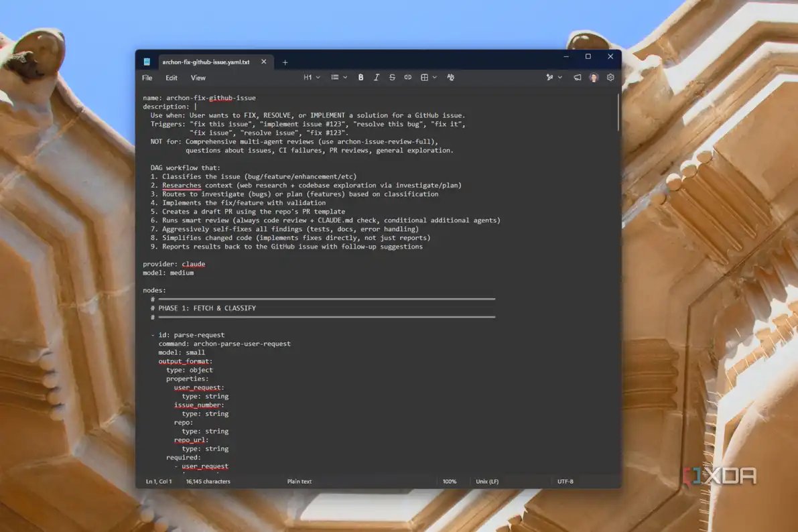Click 'command: archon-parse-user-request' line
This screenshot has width=798, height=532.
pos(224,344)
